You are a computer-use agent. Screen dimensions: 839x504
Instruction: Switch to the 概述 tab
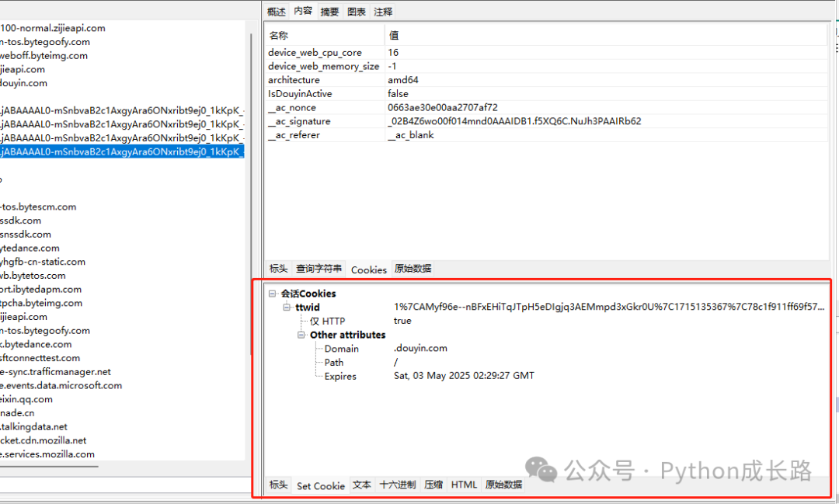[x=277, y=11]
